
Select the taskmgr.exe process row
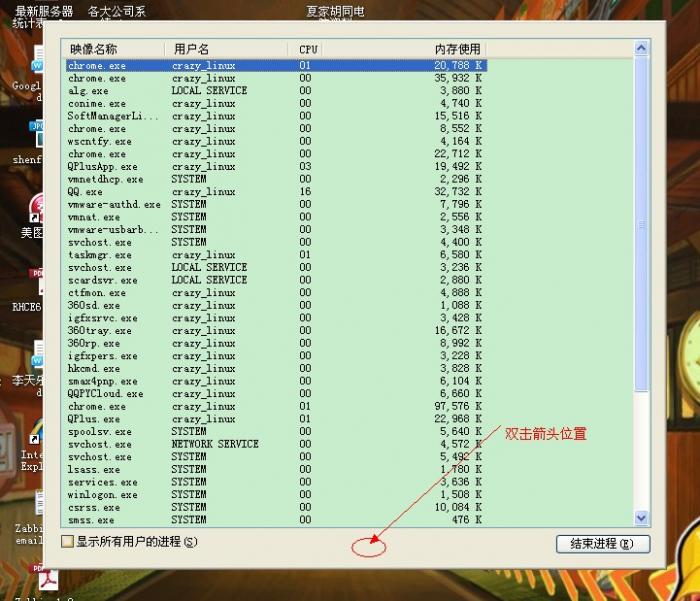click(x=277, y=255)
